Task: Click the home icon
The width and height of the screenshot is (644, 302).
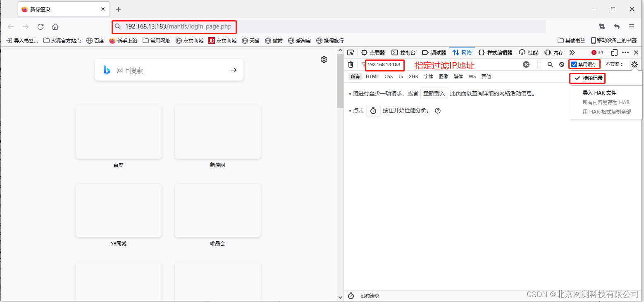Action: tap(55, 26)
